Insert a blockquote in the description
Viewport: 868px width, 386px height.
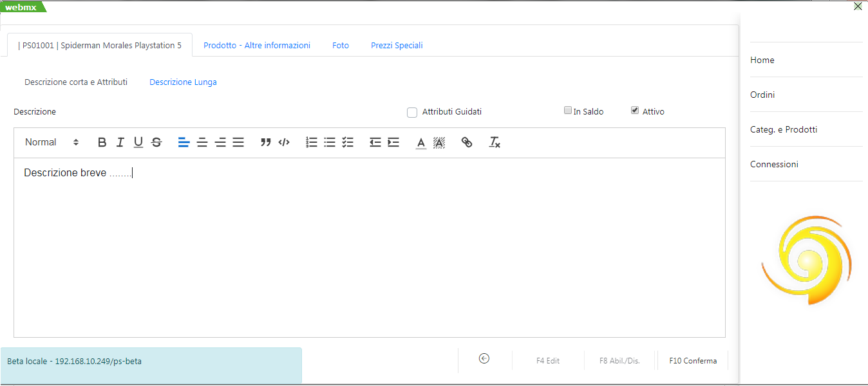pyautogui.click(x=265, y=143)
